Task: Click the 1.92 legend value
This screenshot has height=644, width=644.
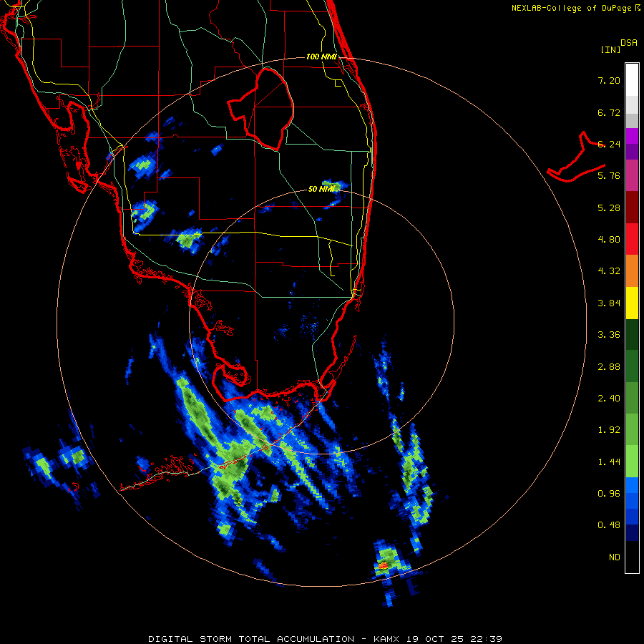Action: pyautogui.click(x=609, y=430)
